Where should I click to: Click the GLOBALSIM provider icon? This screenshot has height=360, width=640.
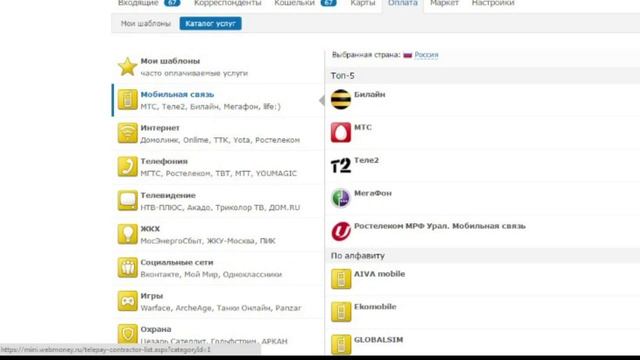tap(341, 344)
